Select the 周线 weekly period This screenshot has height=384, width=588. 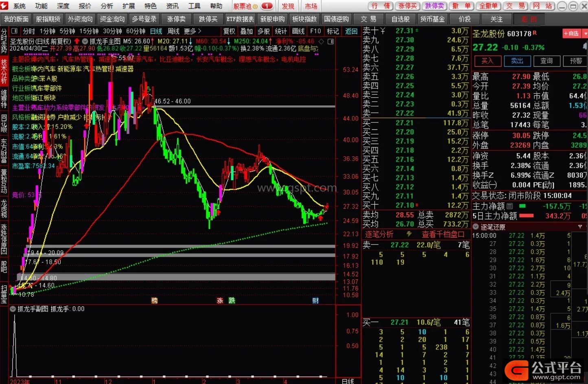pyautogui.click(x=173, y=31)
